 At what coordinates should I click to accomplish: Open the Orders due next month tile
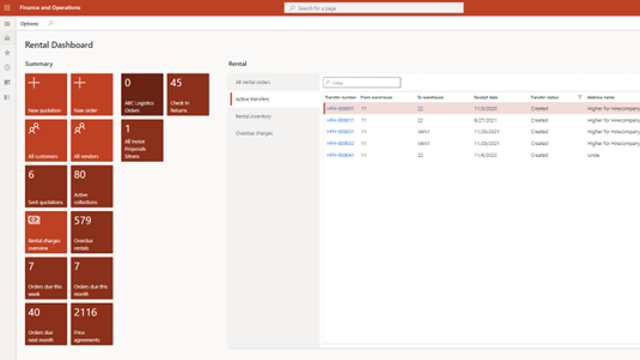(x=46, y=324)
